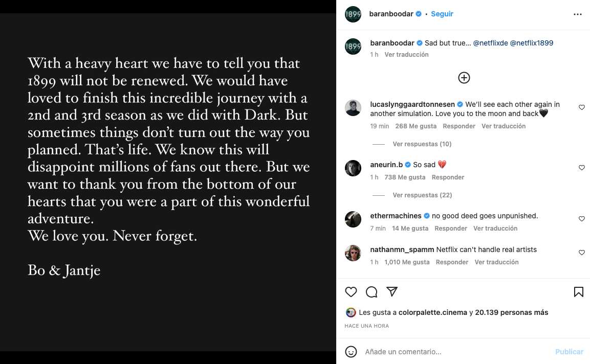
Task: Open the @netflix1899 mention link
Action: (532, 43)
